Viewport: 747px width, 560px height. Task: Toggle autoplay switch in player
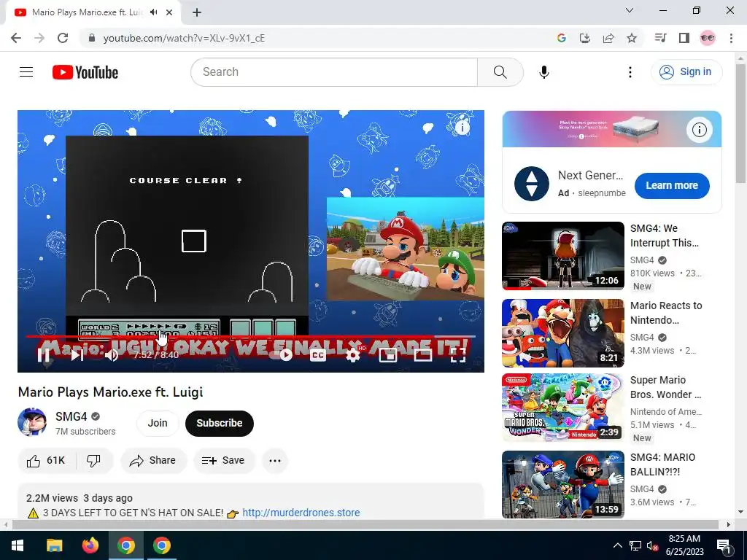pyautogui.click(x=282, y=355)
